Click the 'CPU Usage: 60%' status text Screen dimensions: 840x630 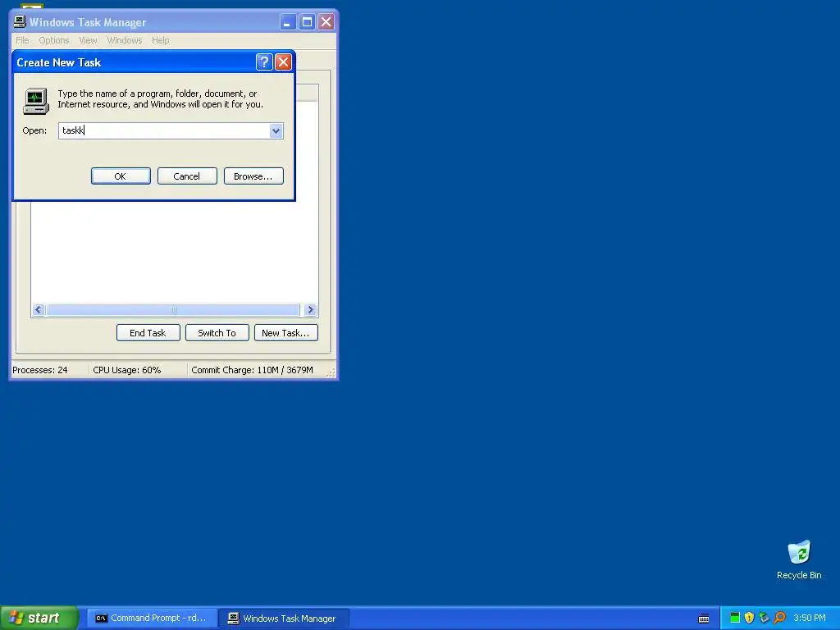pos(127,370)
